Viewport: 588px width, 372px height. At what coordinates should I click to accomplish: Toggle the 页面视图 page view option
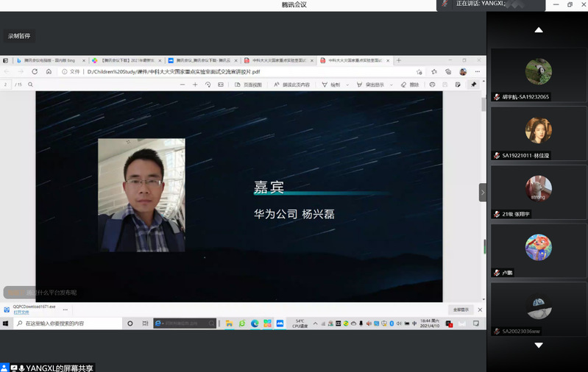pos(248,85)
